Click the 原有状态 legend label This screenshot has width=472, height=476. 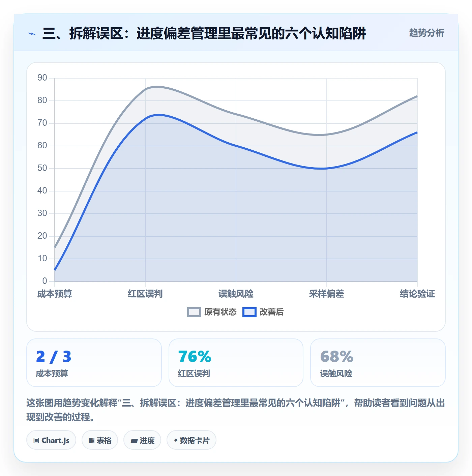[220, 312]
